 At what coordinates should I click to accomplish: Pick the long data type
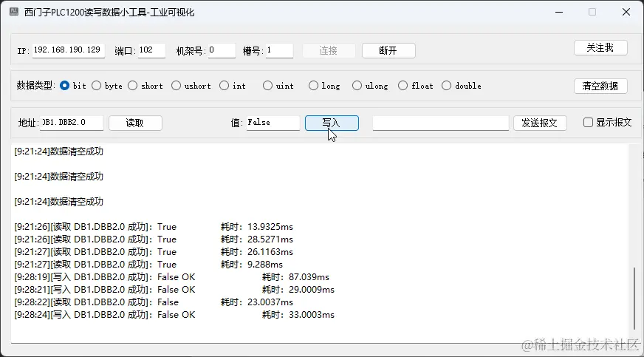pyautogui.click(x=324, y=86)
